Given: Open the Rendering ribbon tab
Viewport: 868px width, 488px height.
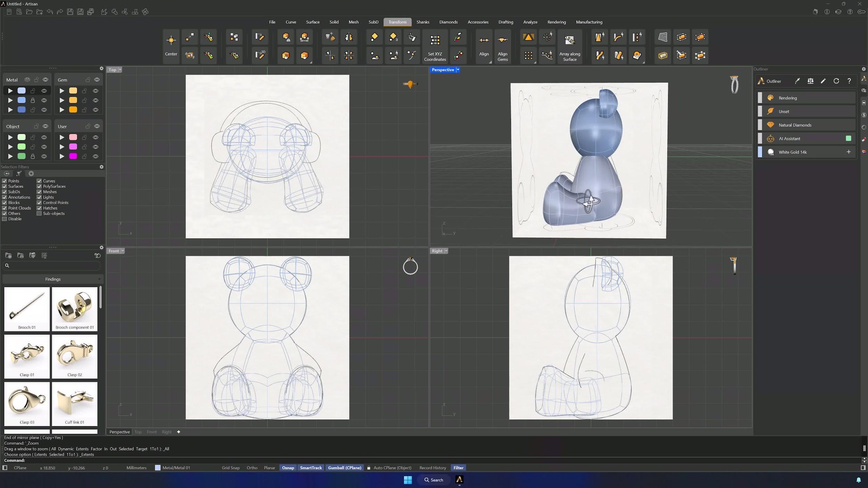Looking at the screenshot, I should pyautogui.click(x=557, y=22).
